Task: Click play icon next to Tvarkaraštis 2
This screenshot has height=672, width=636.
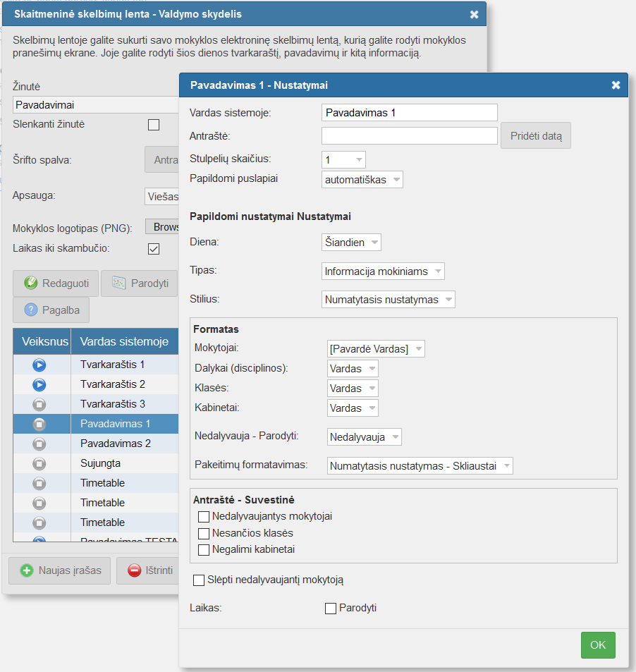Action: click(39, 384)
